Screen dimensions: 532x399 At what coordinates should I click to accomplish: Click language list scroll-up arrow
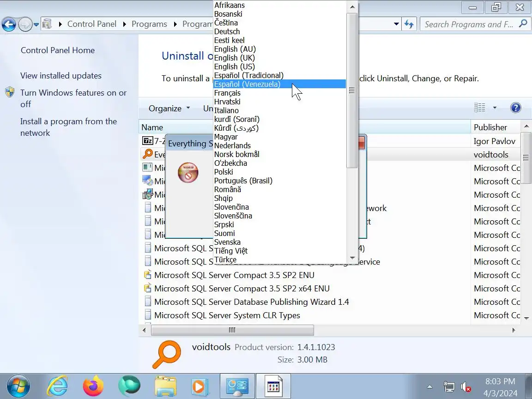(352, 7)
